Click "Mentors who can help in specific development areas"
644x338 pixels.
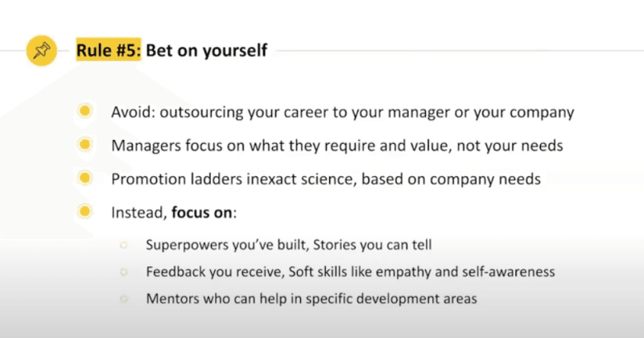click(312, 298)
